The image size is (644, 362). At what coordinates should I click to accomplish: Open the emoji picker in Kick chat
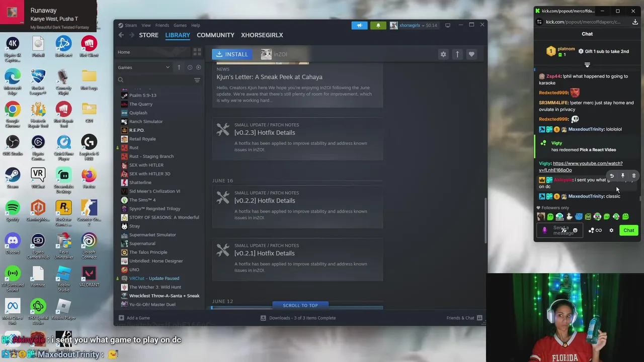575,230
